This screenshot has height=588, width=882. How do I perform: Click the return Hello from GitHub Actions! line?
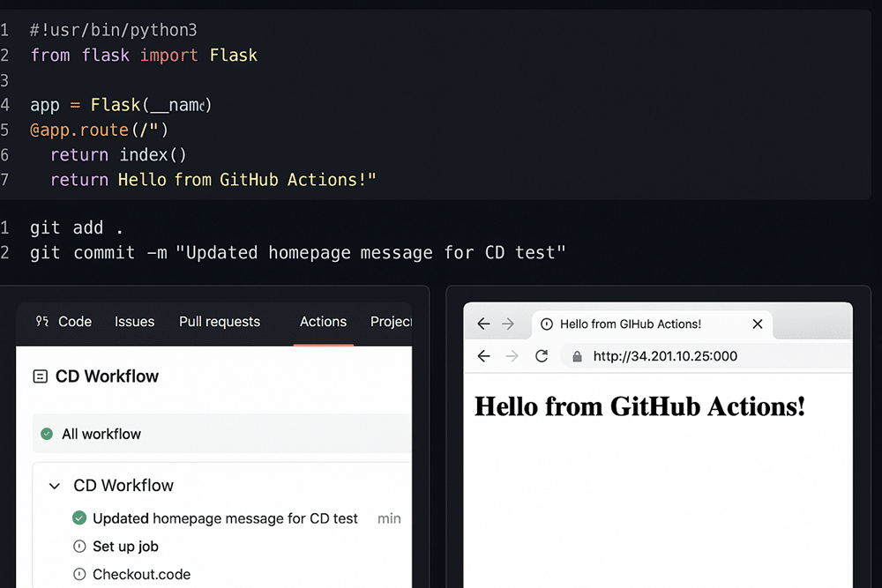pos(213,180)
